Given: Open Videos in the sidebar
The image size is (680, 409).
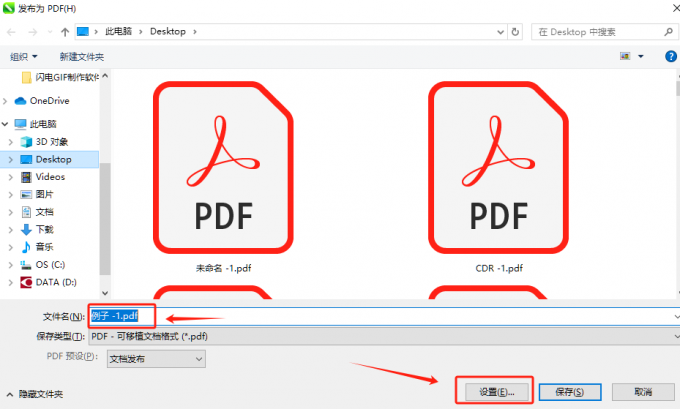Looking at the screenshot, I should 43,177.
